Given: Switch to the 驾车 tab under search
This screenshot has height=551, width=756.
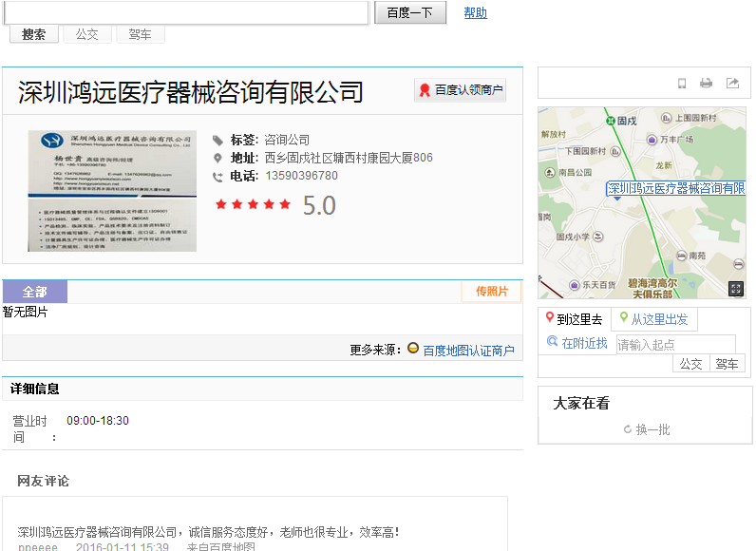Looking at the screenshot, I should point(140,34).
